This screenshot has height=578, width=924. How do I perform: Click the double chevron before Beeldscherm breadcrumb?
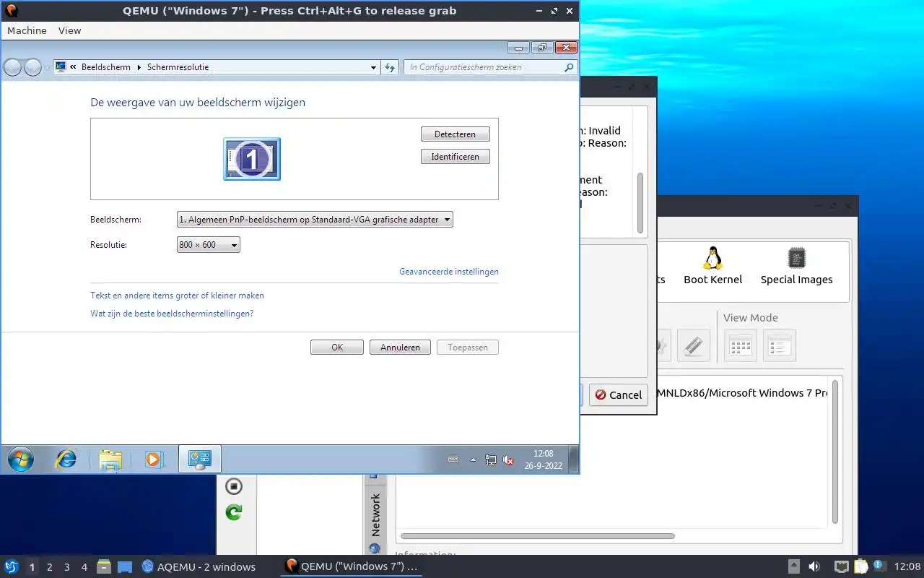(74, 67)
